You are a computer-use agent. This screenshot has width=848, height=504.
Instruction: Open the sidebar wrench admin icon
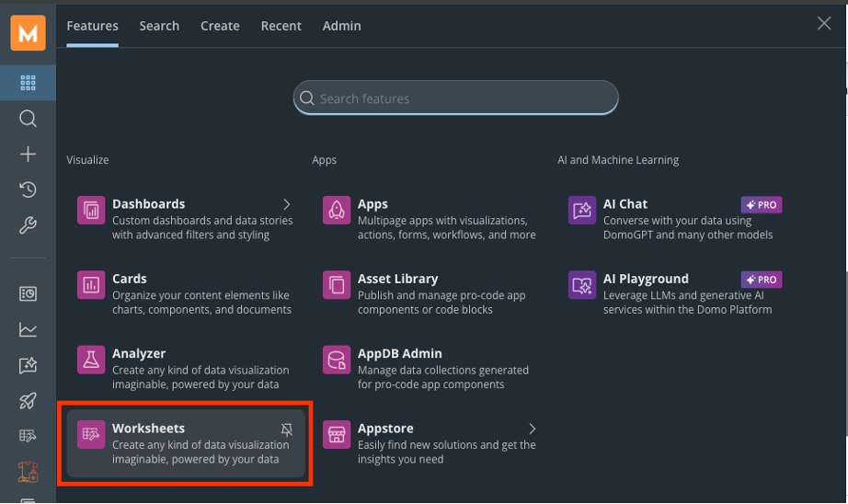point(29,225)
